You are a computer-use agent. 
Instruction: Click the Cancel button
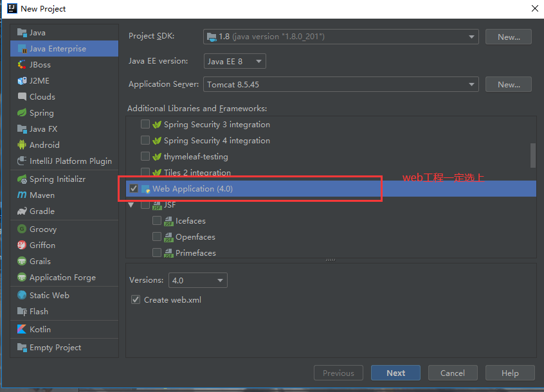click(453, 373)
